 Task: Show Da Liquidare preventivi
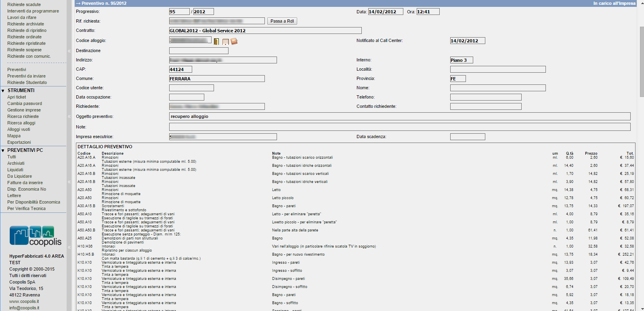click(x=19, y=176)
